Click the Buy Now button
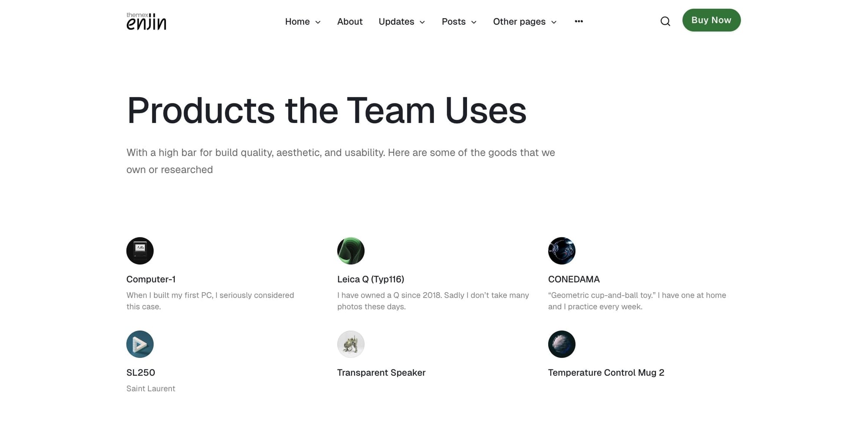The height and width of the screenshot is (422, 868). (711, 20)
